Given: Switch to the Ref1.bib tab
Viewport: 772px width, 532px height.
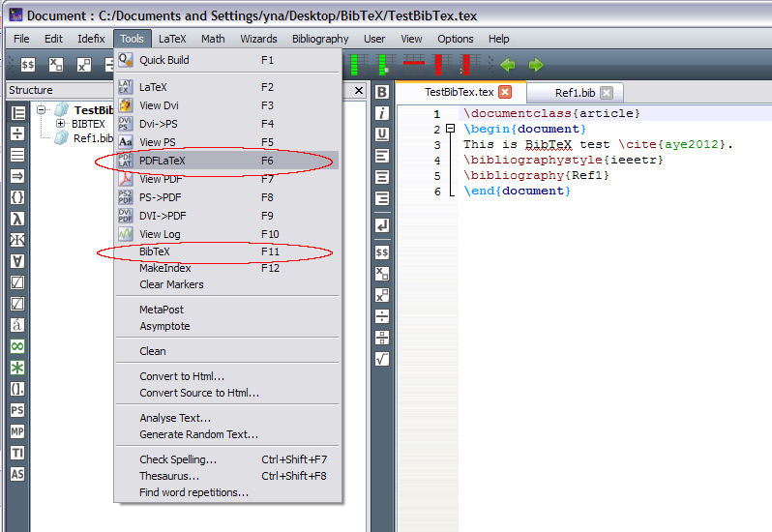Looking at the screenshot, I should click(x=575, y=93).
